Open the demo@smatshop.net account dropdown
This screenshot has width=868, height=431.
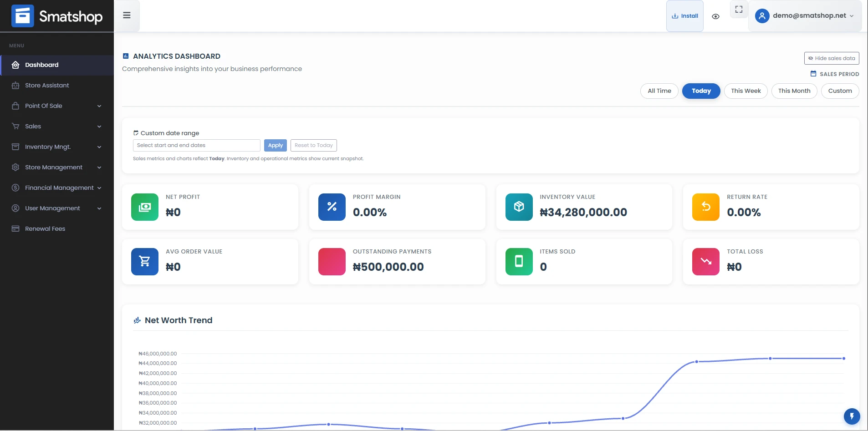click(x=805, y=16)
